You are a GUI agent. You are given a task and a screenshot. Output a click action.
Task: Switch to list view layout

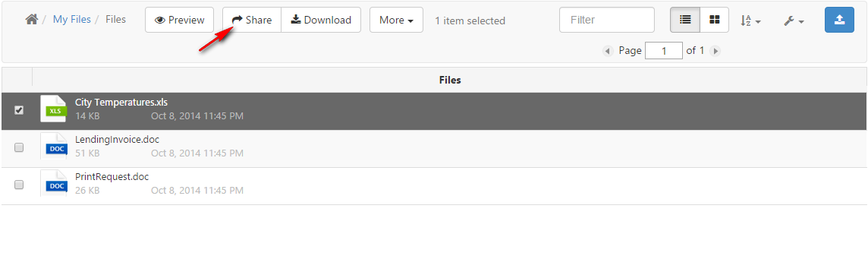coord(685,20)
